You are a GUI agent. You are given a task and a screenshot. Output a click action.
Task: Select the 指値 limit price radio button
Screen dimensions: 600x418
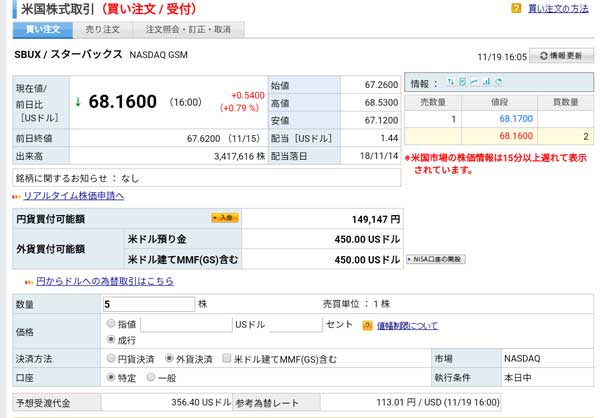pos(111,324)
